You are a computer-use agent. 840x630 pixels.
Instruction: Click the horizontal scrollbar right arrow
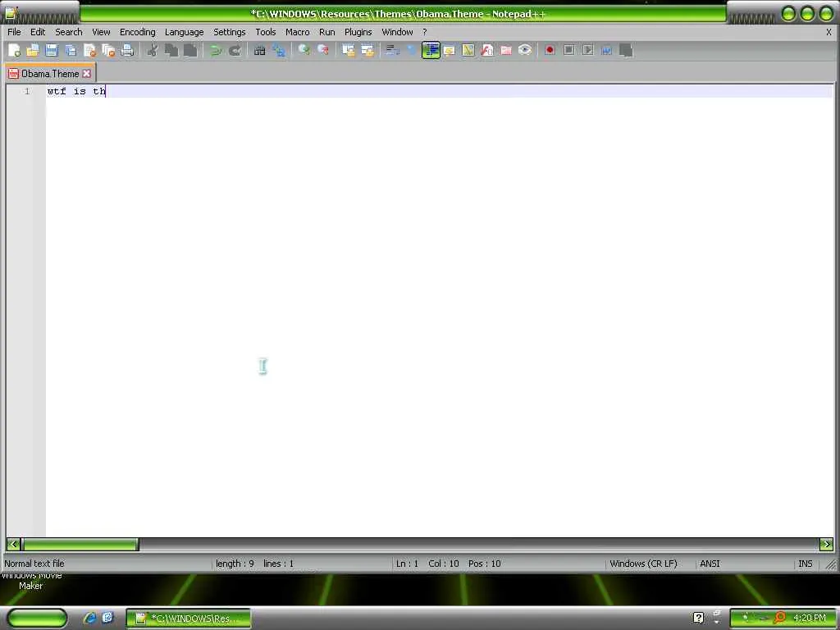[x=826, y=545]
